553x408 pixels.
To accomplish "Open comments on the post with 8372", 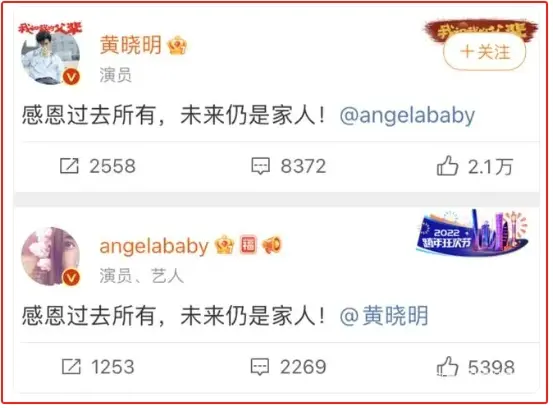I will pos(260,166).
